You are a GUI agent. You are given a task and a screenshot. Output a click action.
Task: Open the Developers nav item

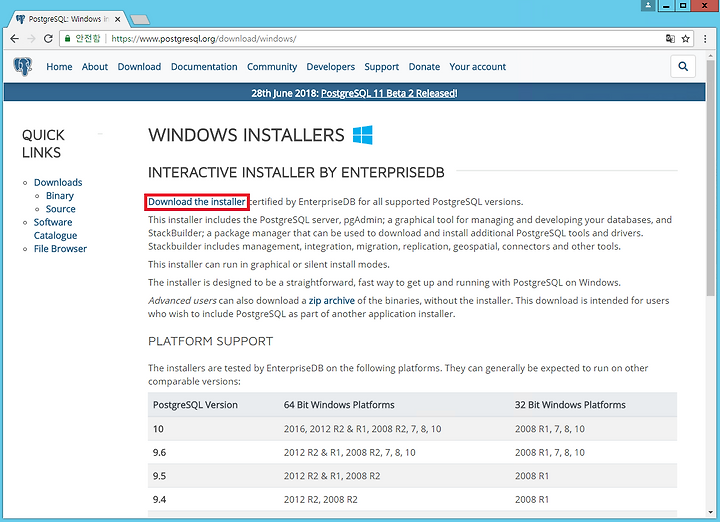click(331, 67)
